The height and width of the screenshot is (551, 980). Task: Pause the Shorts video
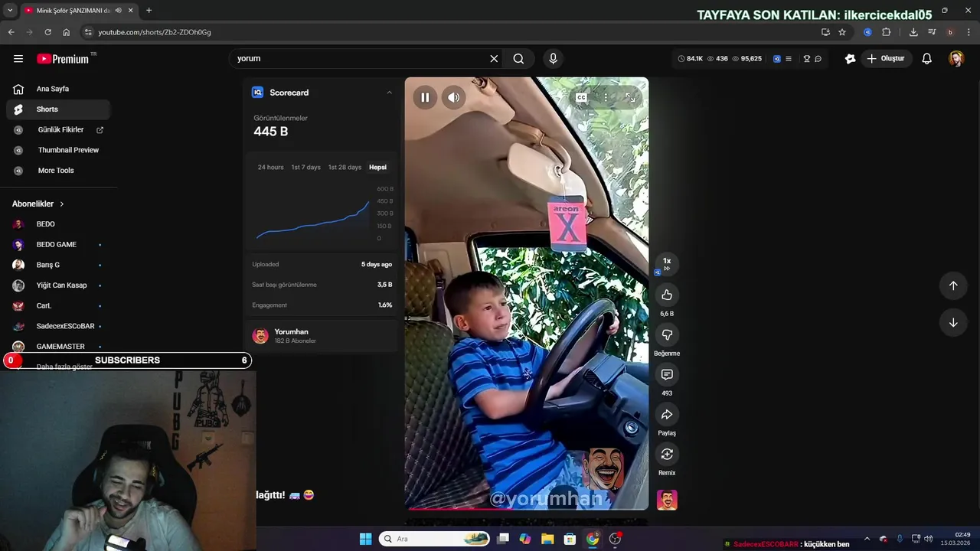point(425,97)
